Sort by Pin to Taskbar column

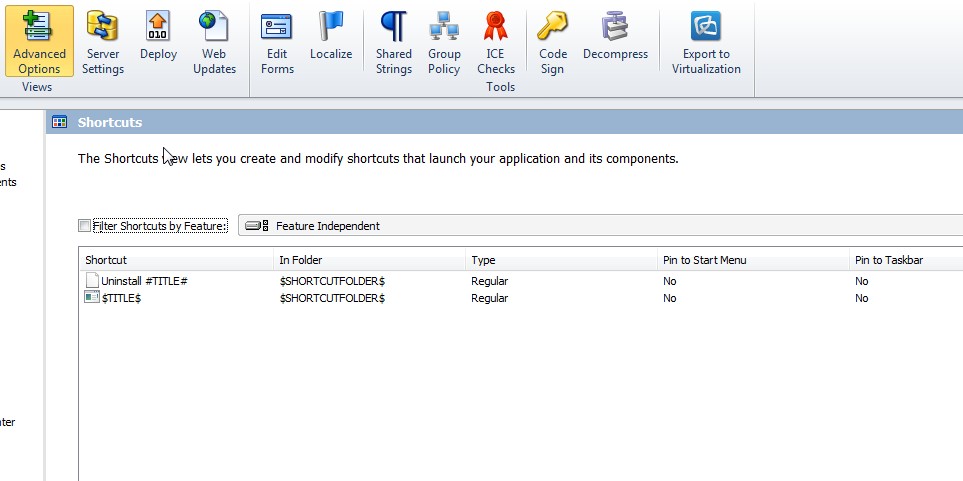pyautogui.click(x=906, y=260)
